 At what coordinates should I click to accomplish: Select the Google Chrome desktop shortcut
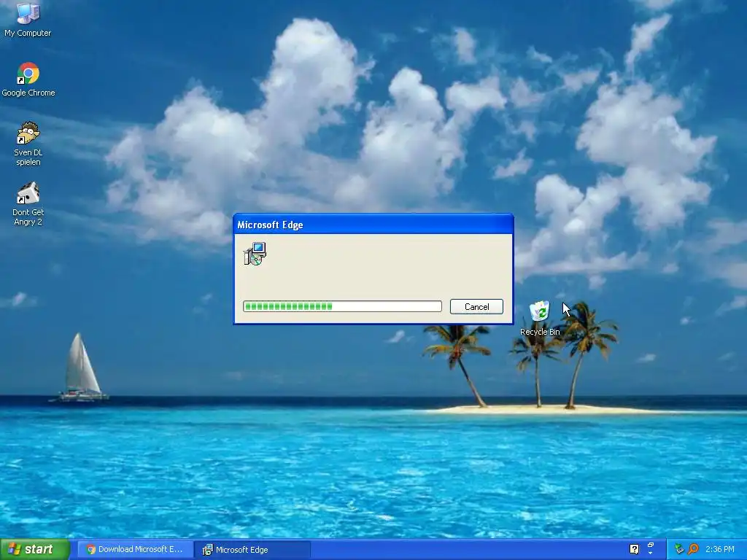point(28,79)
